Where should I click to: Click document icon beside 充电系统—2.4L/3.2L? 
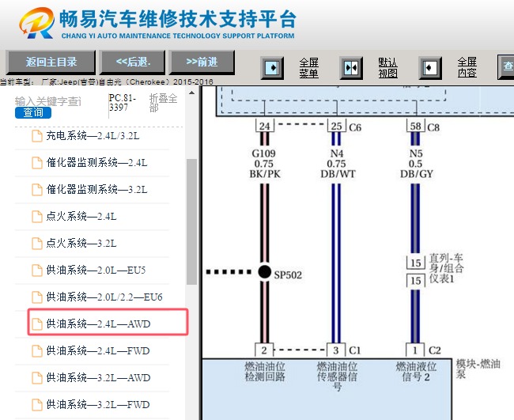point(37,136)
